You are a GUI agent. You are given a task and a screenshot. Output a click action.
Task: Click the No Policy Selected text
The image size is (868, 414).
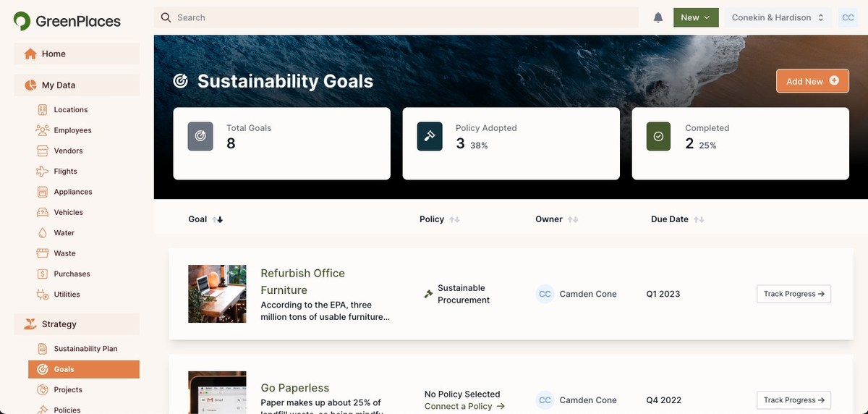click(462, 394)
